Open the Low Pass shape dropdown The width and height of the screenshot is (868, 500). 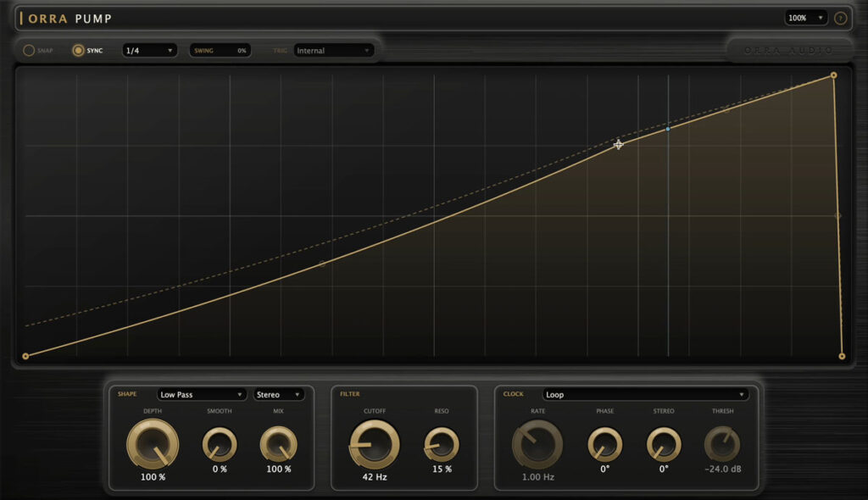coord(201,394)
